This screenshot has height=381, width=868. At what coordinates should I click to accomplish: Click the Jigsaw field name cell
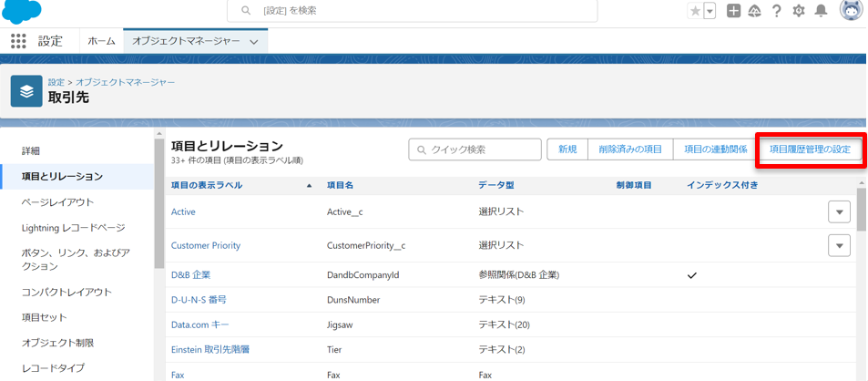pyautogui.click(x=341, y=324)
